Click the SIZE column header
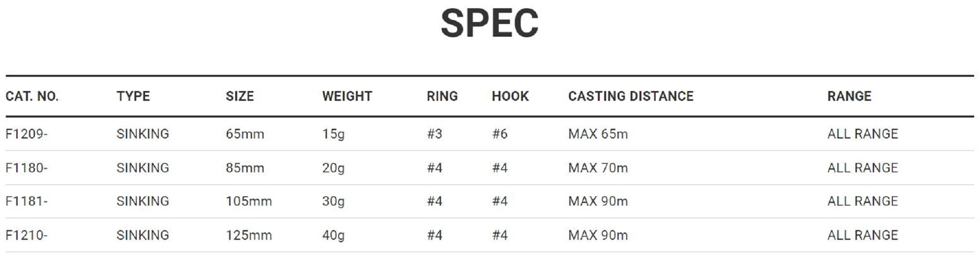This screenshot has width=980, height=256. [240, 96]
